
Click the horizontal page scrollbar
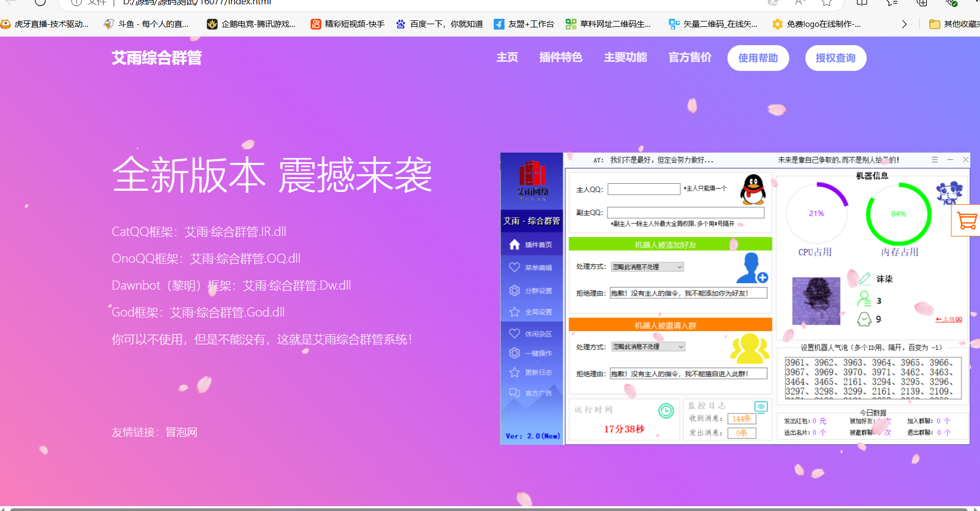(489, 509)
